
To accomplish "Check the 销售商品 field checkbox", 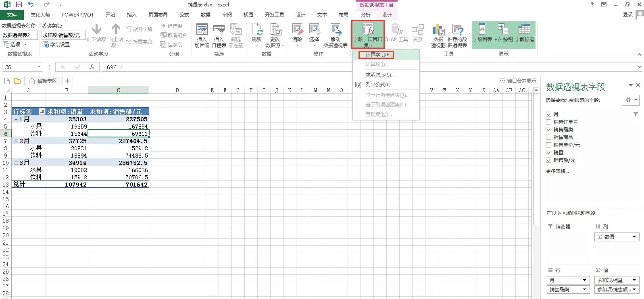I will pyautogui.click(x=548, y=137).
